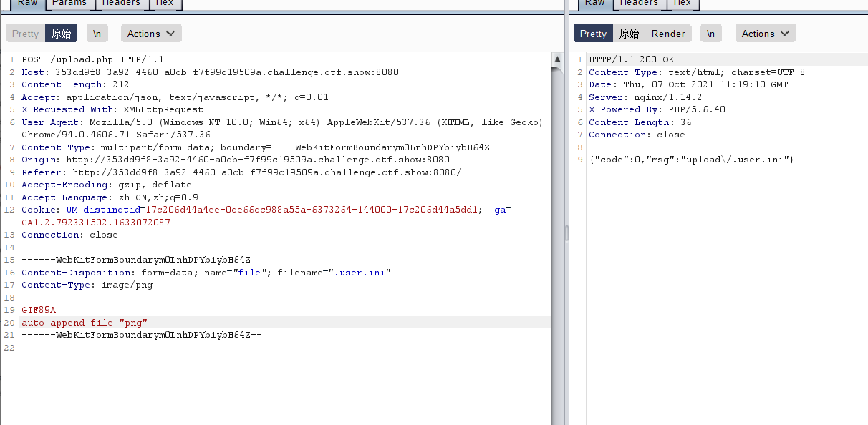Click response Connection: close line
Screen dimensions: 868x425
[637, 135]
